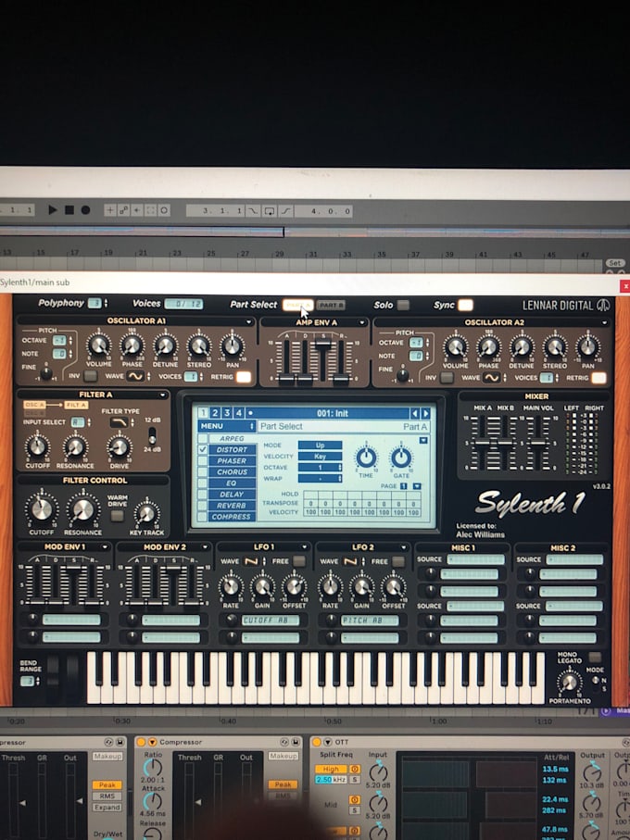Click the Oscillator A1 Volume knob
Screen dimensions: 630x840
click(x=99, y=345)
